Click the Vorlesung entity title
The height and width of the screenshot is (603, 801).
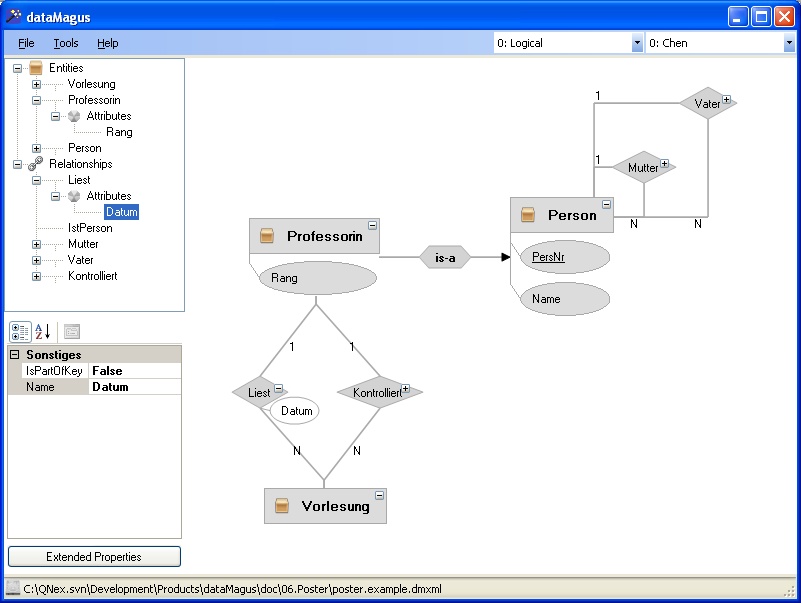pos(336,506)
